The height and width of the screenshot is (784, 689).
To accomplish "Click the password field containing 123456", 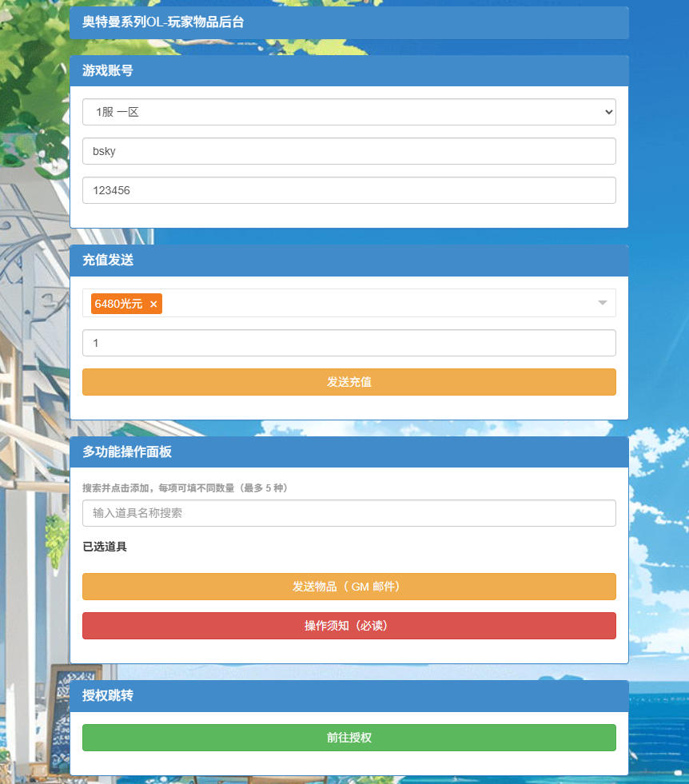I will click(349, 190).
